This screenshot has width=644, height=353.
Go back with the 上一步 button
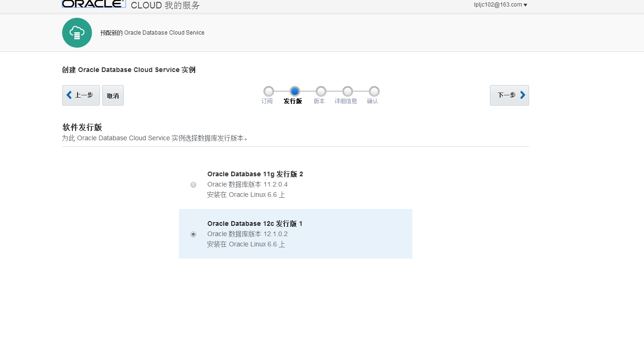[x=81, y=95]
